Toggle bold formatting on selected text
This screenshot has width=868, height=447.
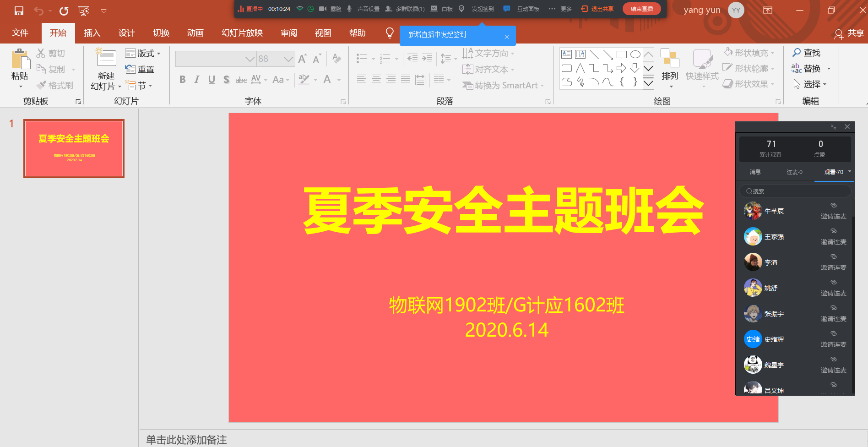tap(182, 79)
